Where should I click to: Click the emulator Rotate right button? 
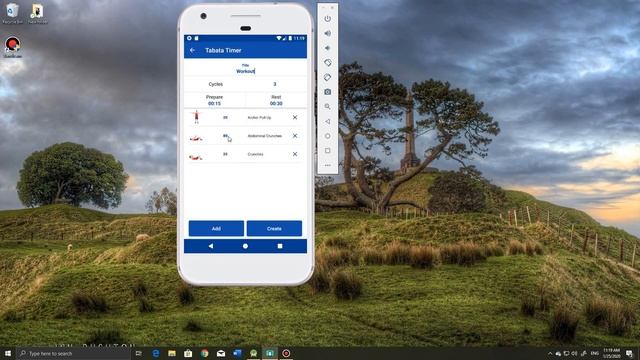(x=327, y=77)
